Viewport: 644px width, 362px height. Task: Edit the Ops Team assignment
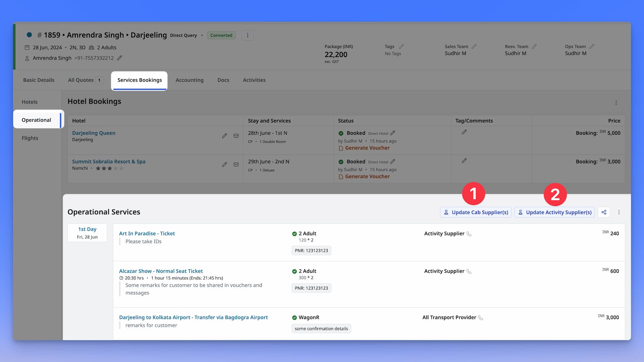tap(592, 46)
